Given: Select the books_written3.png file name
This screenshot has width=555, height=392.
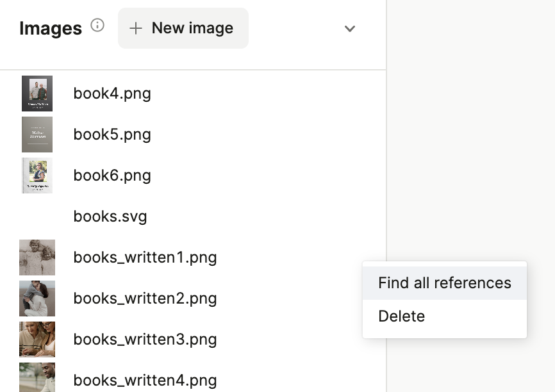Looking at the screenshot, I should tap(145, 339).
